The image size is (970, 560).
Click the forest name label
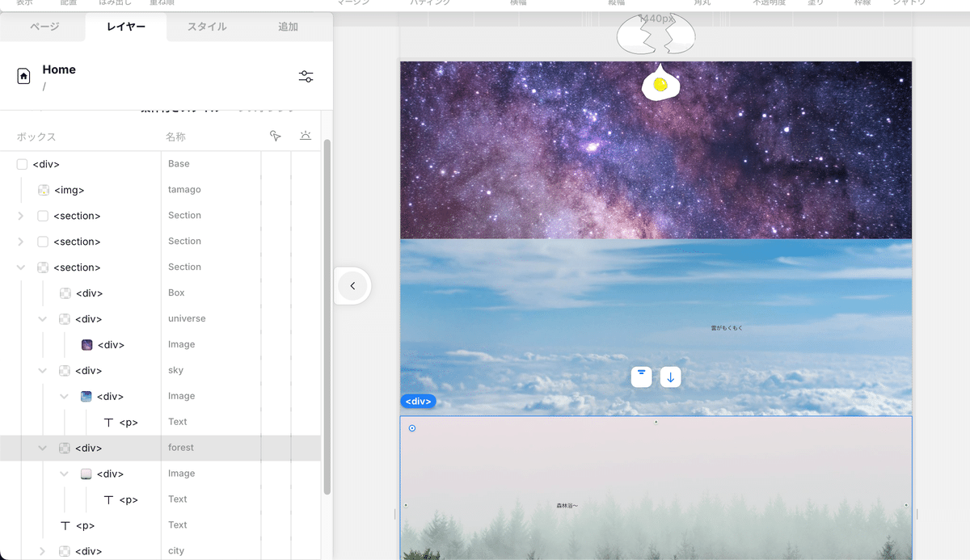tap(181, 447)
